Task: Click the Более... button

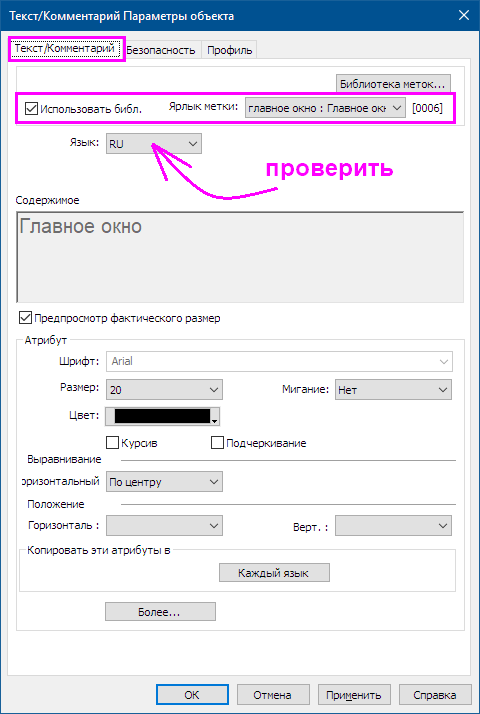Action: coord(160,612)
